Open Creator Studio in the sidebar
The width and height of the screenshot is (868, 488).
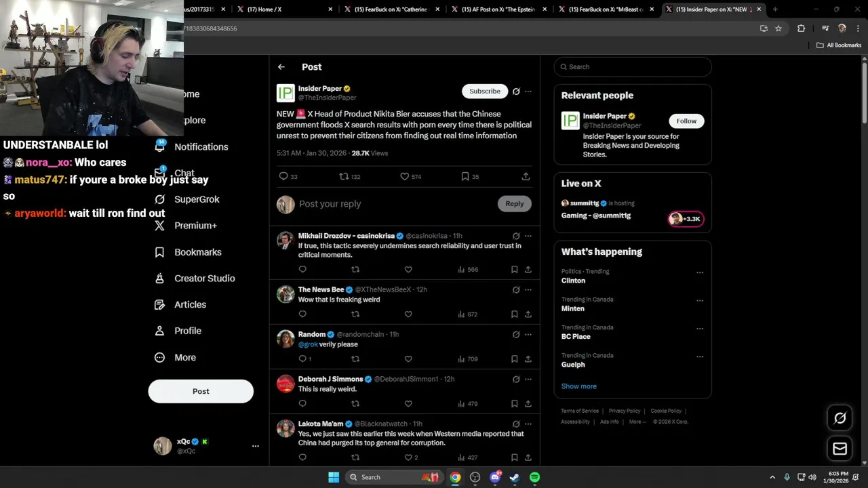click(195, 279)
